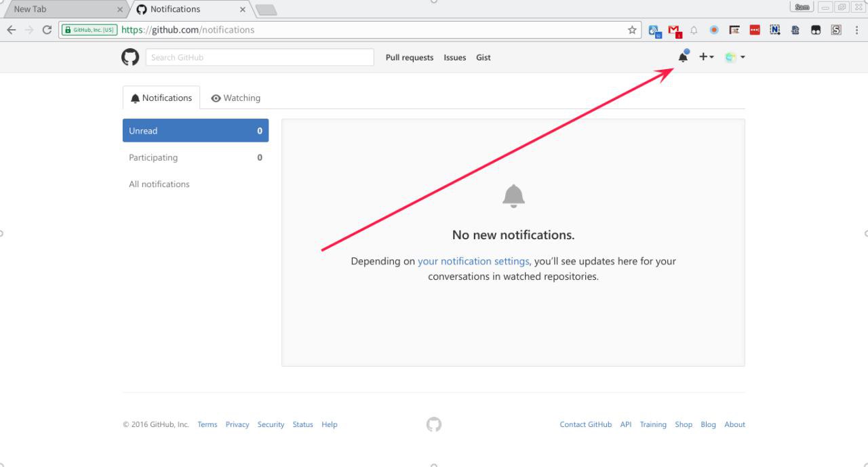Expand the plus create-new dropdown
The width and height of the screenshot is (868, 467).
[x=707, y=57]
